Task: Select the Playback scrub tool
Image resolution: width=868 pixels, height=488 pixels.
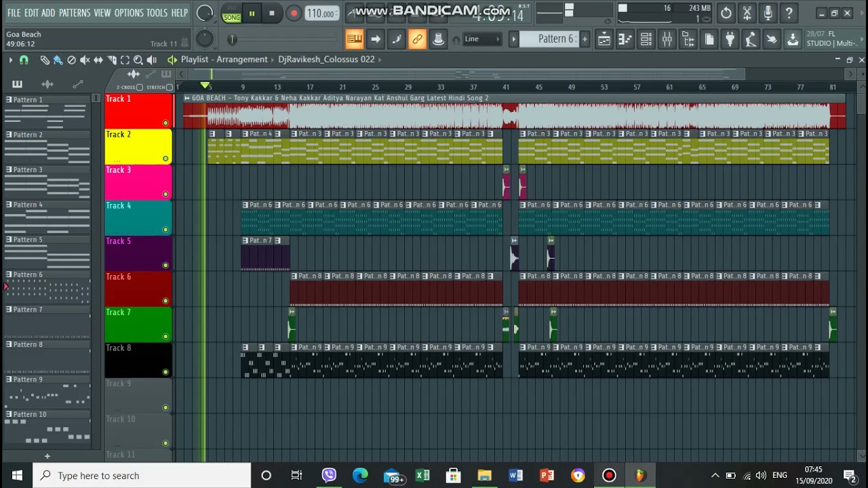Action: pyautogui.click(x=152, y=60)
